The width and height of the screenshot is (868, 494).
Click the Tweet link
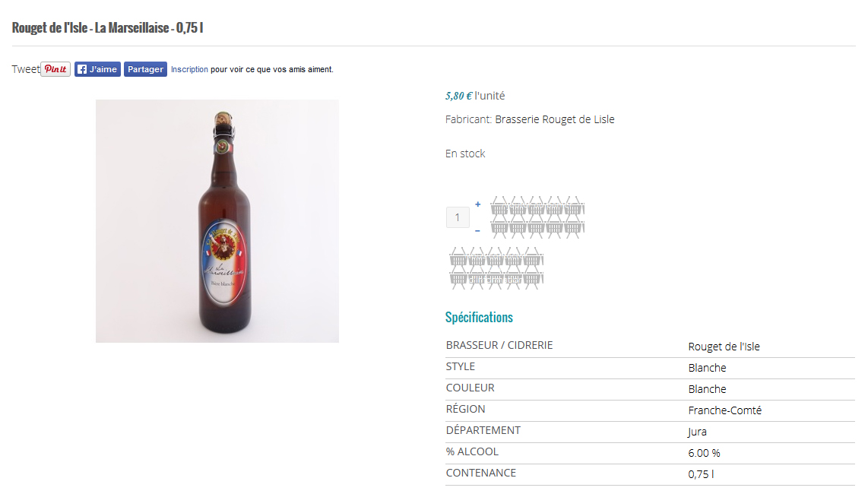[x=25, y=69]
